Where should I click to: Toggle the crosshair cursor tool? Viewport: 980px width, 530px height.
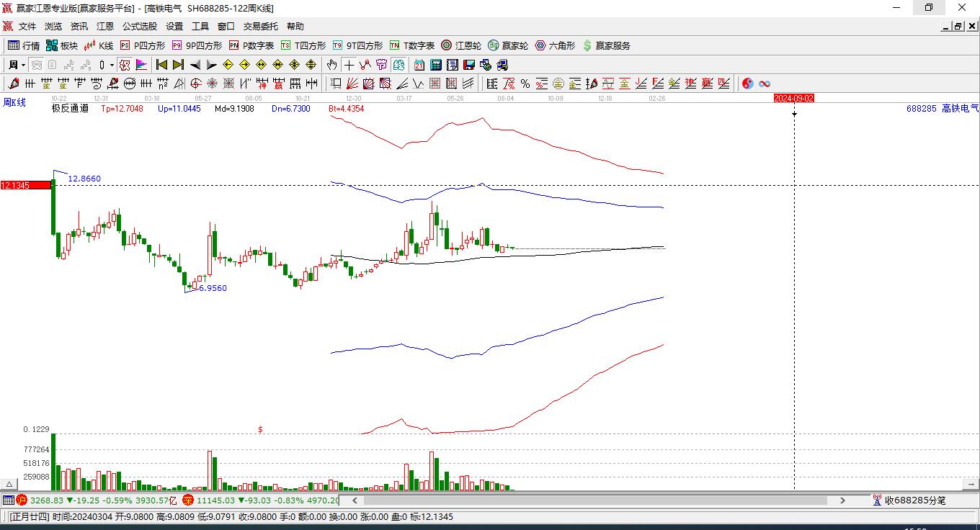[x=349, y=65]
